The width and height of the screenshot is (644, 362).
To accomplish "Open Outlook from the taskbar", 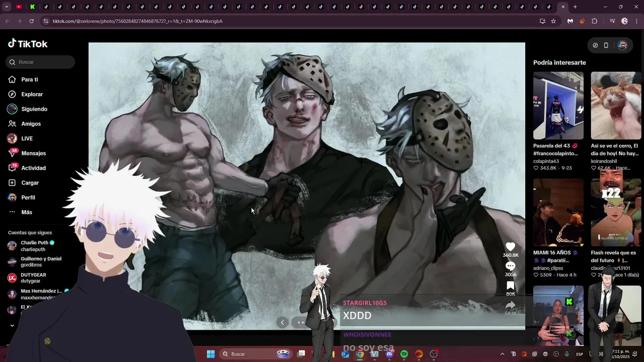I will [x=345, y=354].
